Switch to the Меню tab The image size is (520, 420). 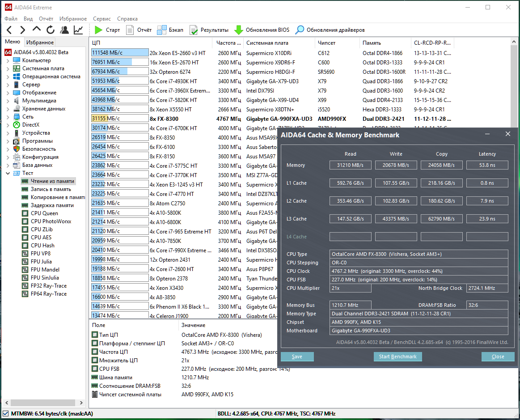click(13, 42)
